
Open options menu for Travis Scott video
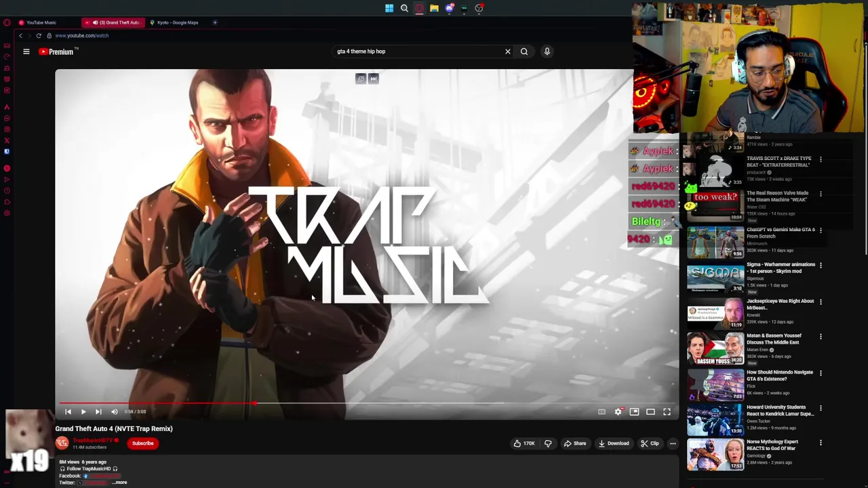pos(821,160)
